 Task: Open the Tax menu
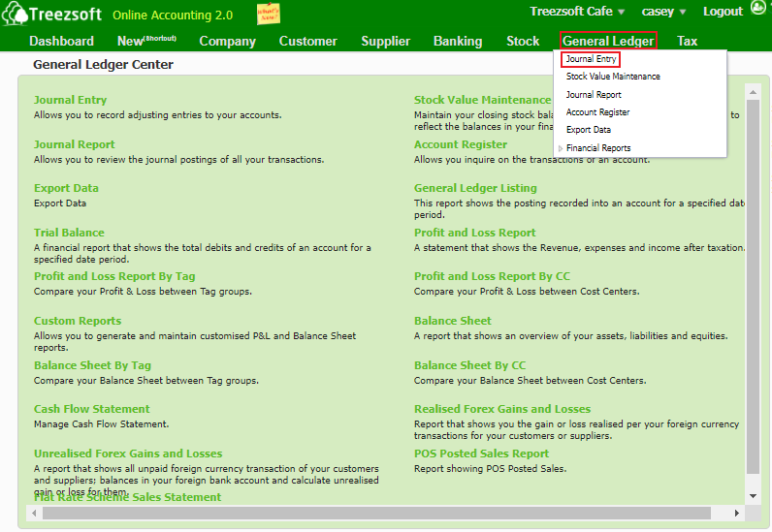click(x=687, y=41)
